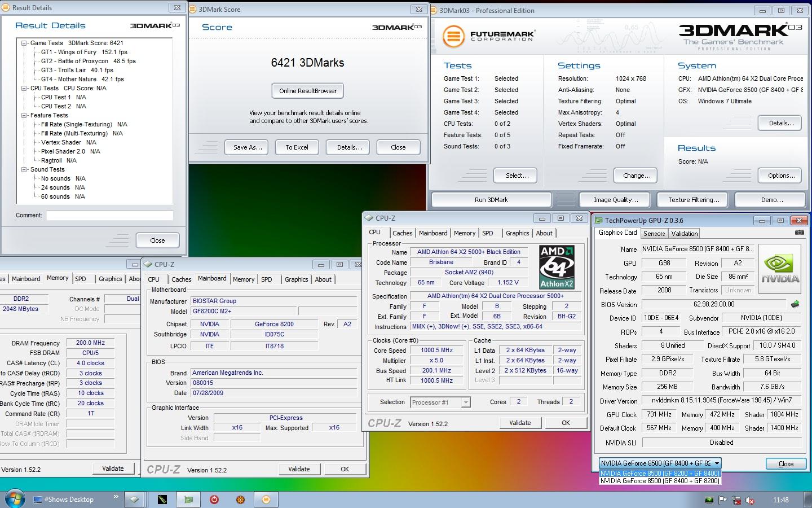This screenshot has height=508, width=812.
Task: Click the NVIDIA tray icon
Action: pyautogui.click(x=709, y=500)
